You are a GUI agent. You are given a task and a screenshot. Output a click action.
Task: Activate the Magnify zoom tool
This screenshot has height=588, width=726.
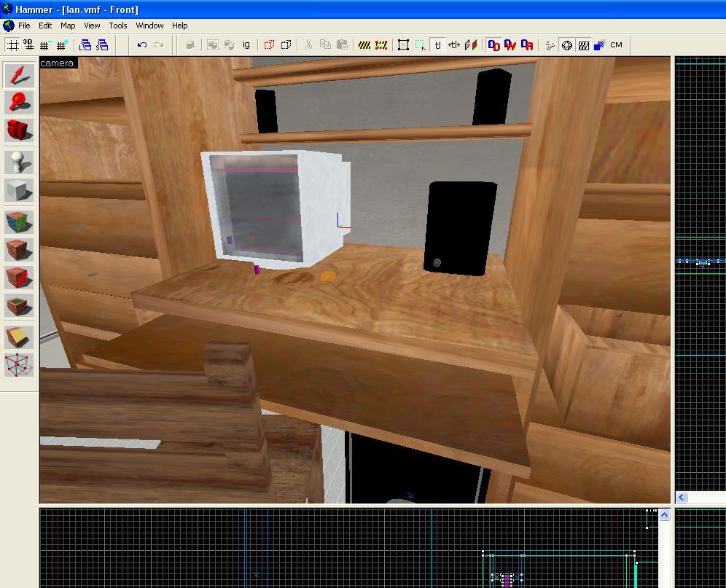(19, 103)
